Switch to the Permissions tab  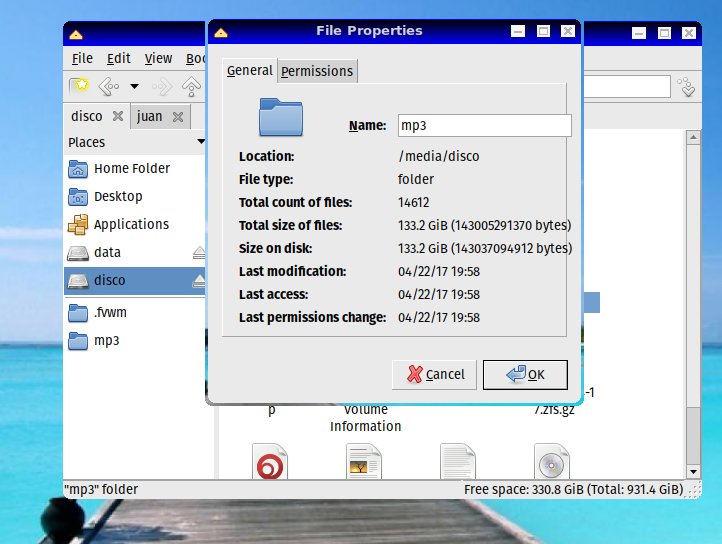pyautogui.click(x=317, y=71)
